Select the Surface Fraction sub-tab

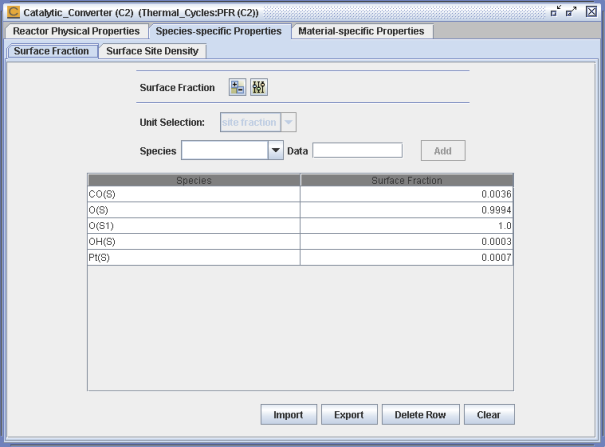pyautogui.click(x=51, y=51)
